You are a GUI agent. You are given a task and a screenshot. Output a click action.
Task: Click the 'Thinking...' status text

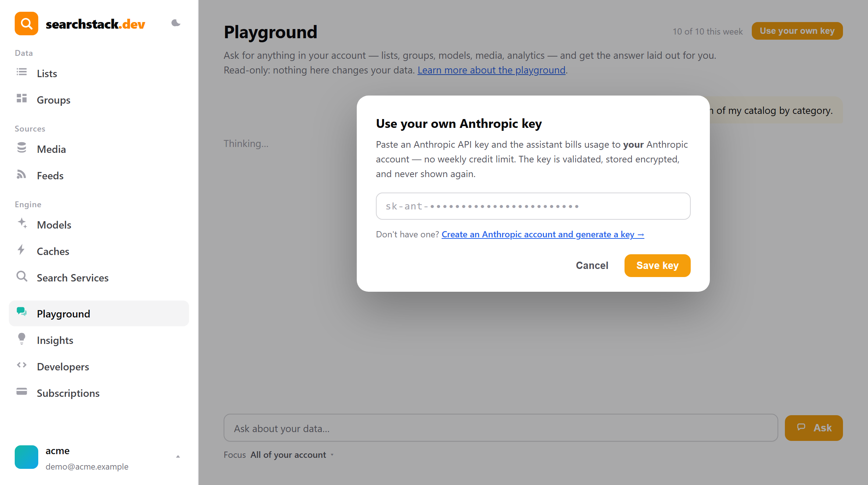point(246,143)
